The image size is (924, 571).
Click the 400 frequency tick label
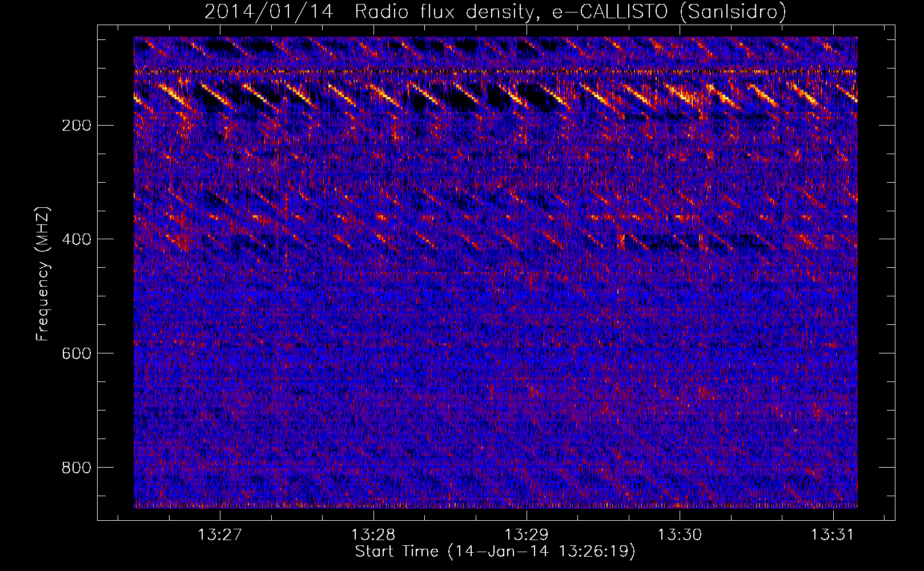pyautogui.click(x=77, y=239)
